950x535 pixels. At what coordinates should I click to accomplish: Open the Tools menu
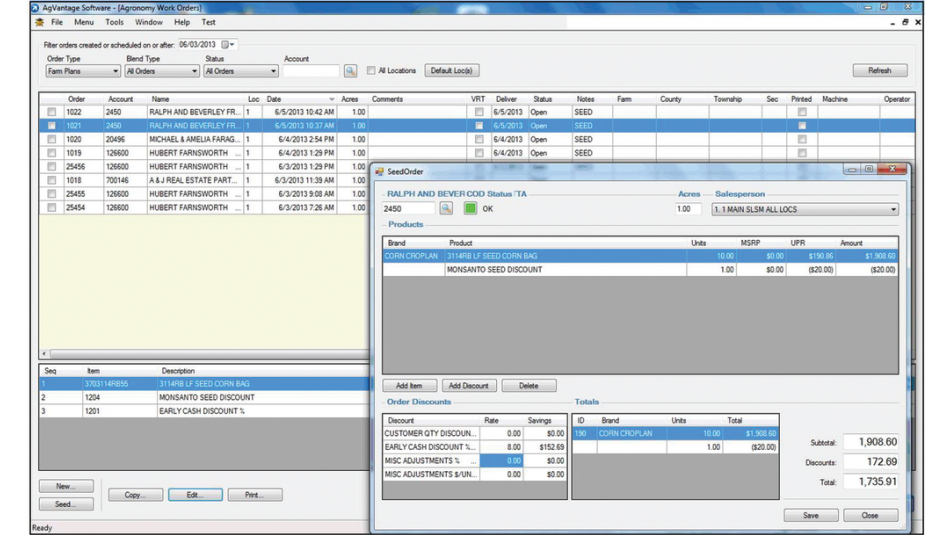pyautogui.click(x=114, y=22)
